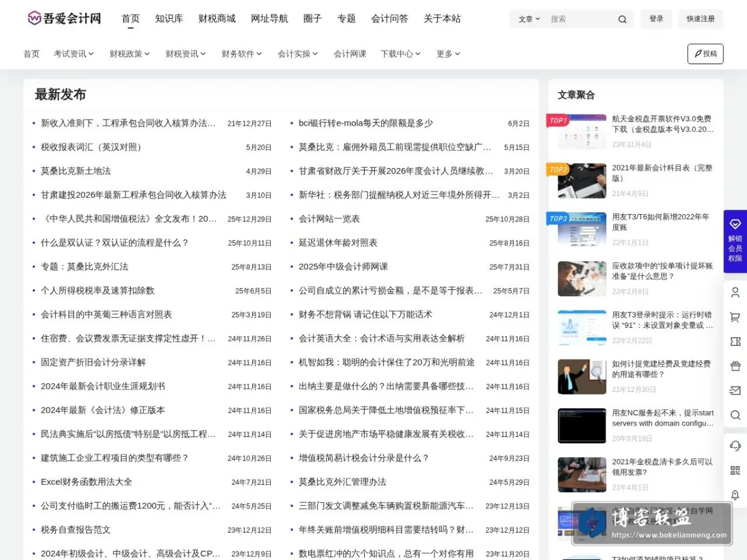Expand the 考试资讯 dropdown menu
747x560 pixels.
[x=73, y=54]
